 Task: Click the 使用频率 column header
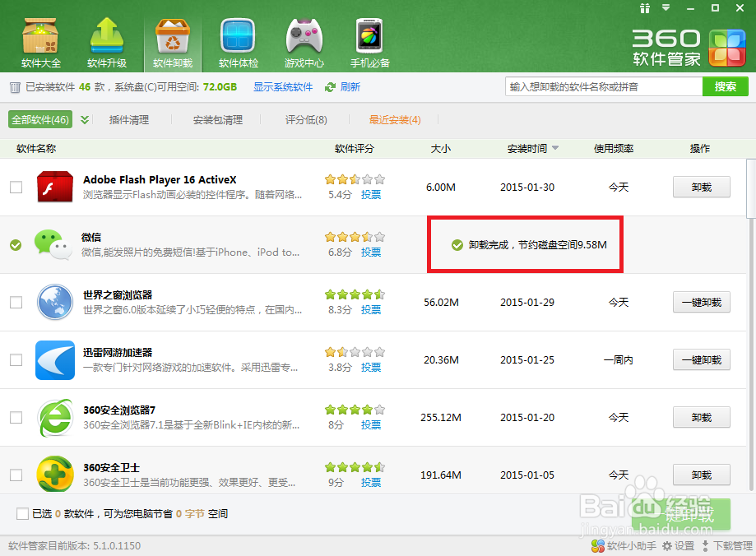tap(614, 149)
